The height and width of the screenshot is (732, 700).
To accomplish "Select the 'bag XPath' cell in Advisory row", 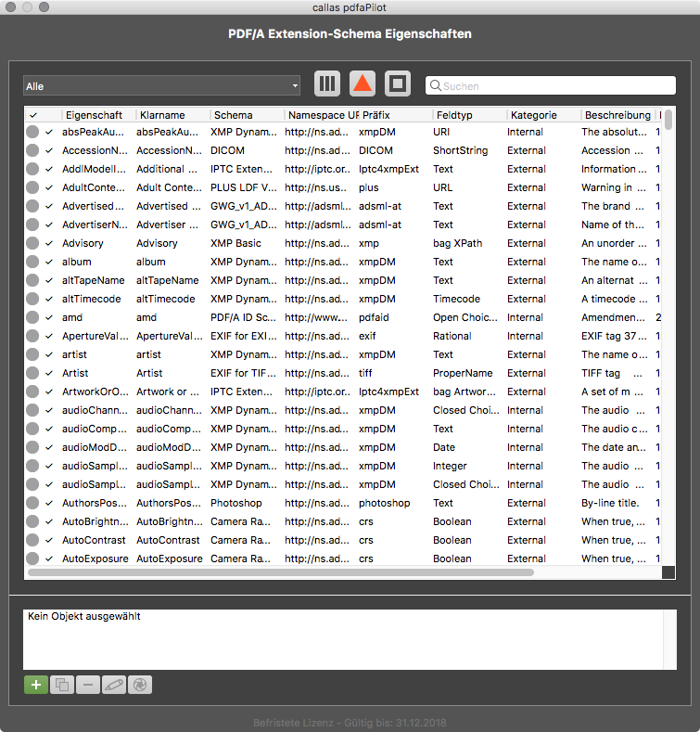I will pos(457,243).
